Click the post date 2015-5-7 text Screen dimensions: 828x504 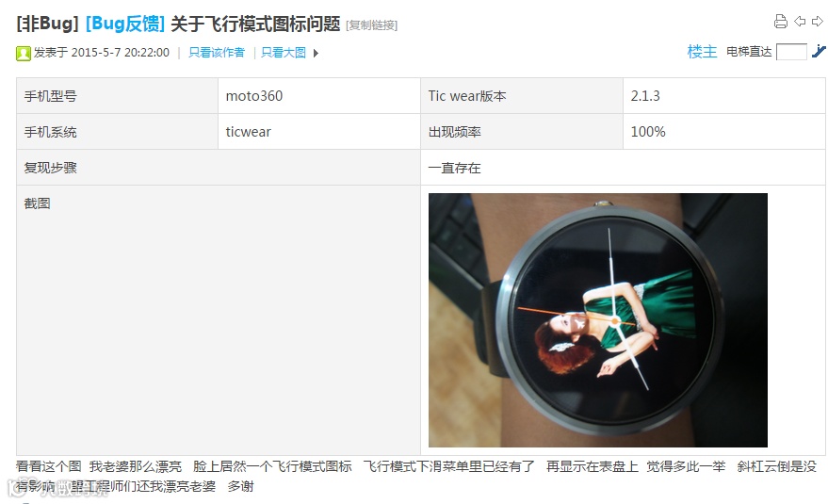(x=96, y=53)
